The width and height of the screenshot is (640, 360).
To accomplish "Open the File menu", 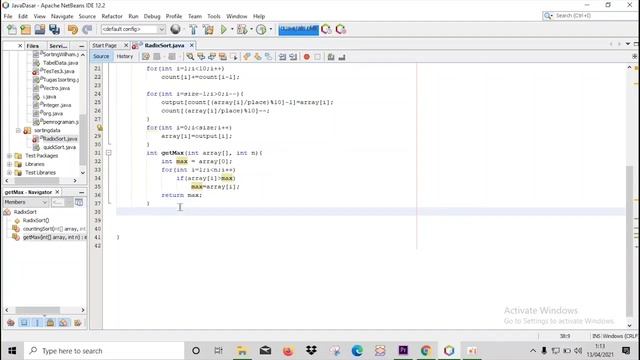I will [x=8, y=16].
